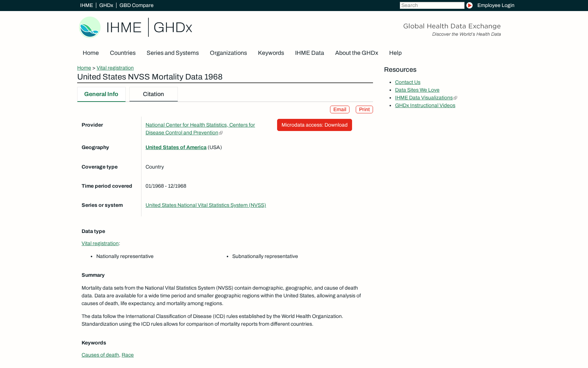Click the red search submit arrow icon

[x=469, y=5]
